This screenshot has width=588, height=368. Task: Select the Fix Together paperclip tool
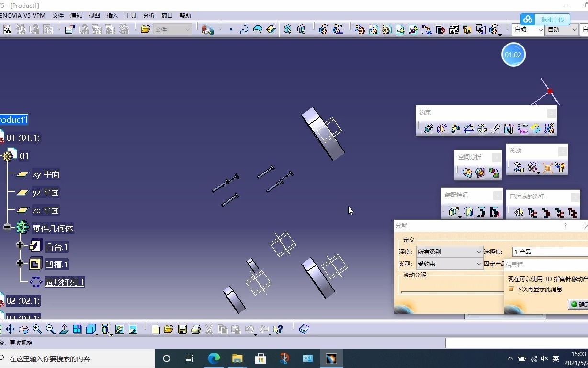pyautogui.click(x=496, y=128)
